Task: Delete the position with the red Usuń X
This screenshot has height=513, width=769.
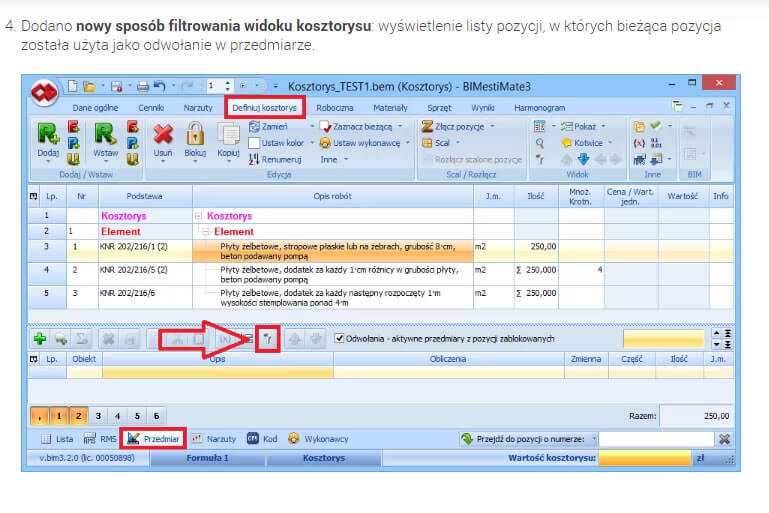Action: (163, 134)
